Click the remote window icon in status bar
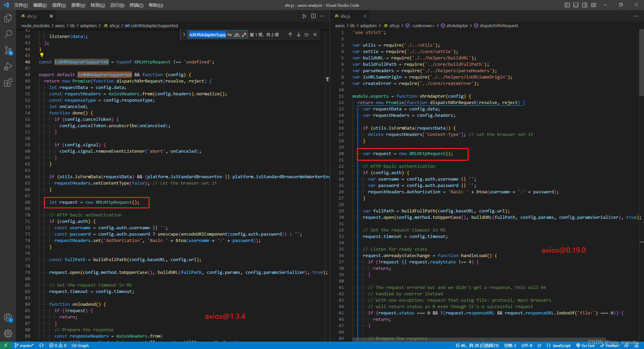This screenshot has height=349, width=644. (x=5, y=345)
